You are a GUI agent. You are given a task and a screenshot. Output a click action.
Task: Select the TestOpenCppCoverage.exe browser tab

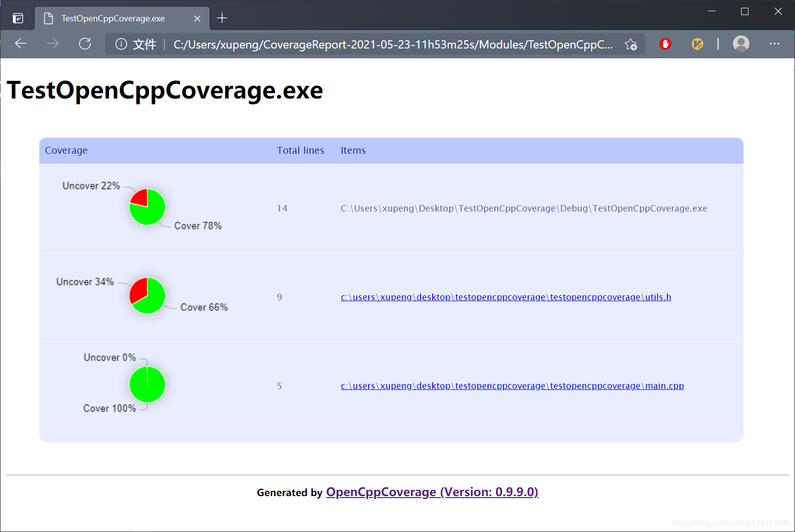click(122, 18)
